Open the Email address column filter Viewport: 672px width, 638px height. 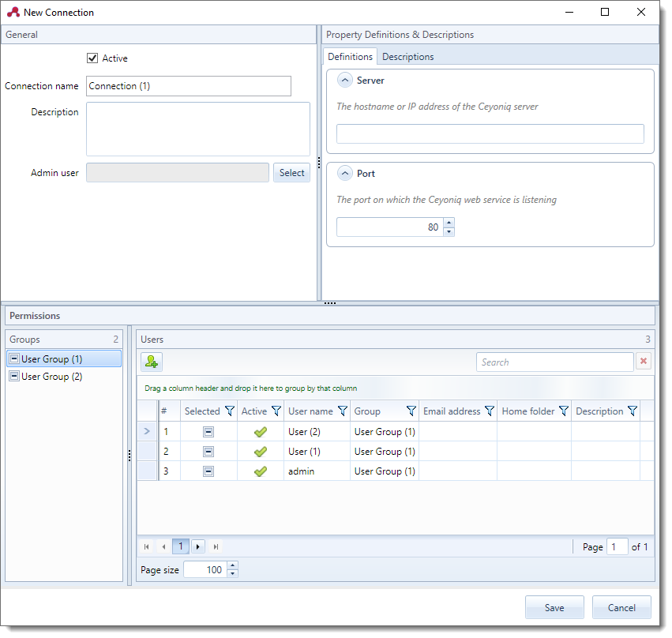coord(490,411)
